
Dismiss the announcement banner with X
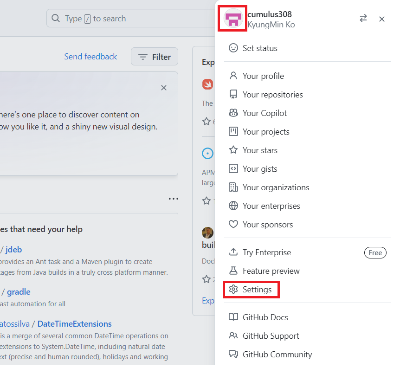pos(164,88)
